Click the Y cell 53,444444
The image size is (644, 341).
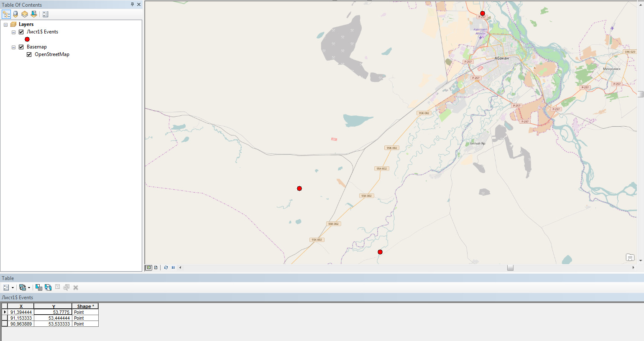point(53,318)
